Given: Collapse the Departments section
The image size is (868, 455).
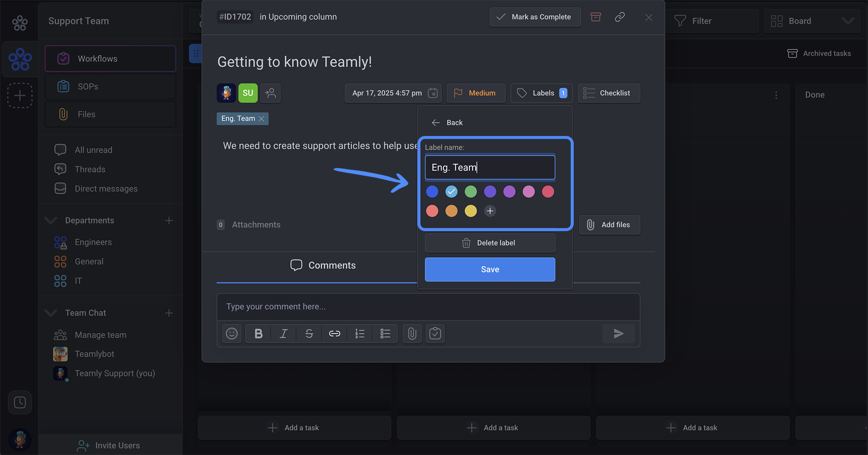Looking at the screenshot, I should 51,221.
